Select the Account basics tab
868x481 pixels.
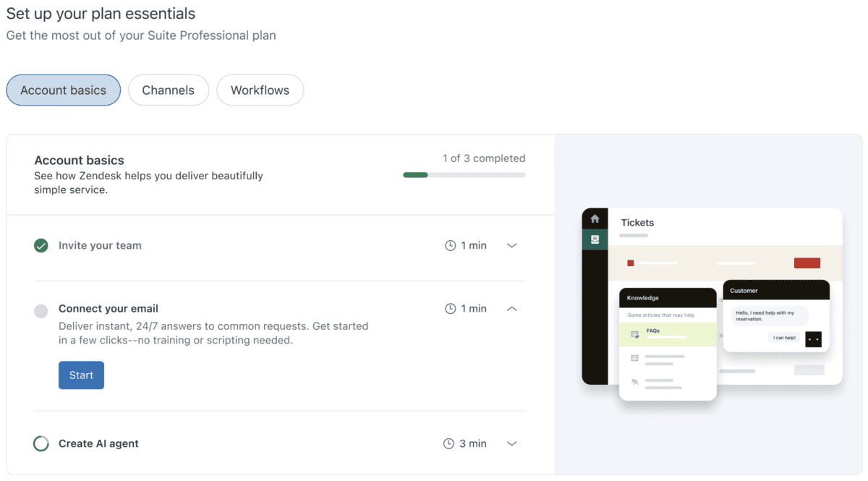pos(64,90)
